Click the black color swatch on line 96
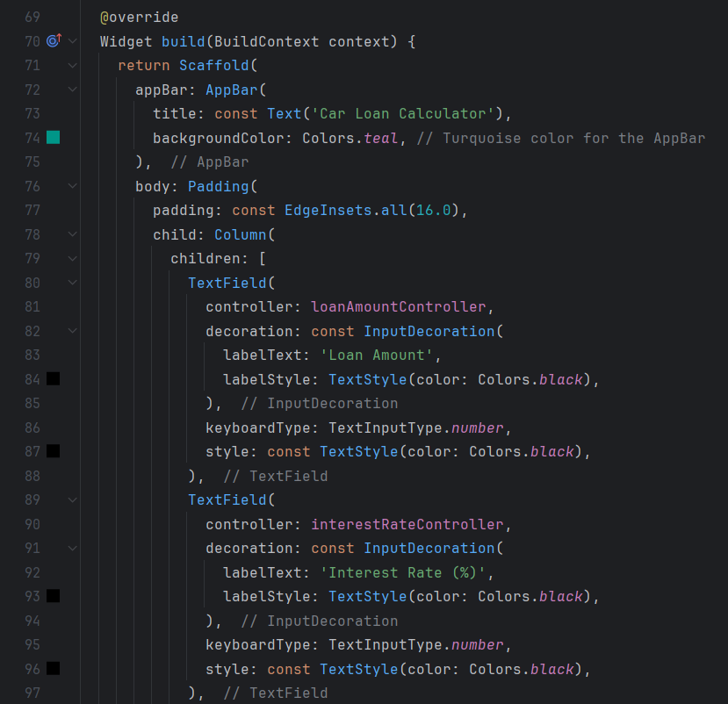This screenshot has height=704, width=728. coord(54,668)
